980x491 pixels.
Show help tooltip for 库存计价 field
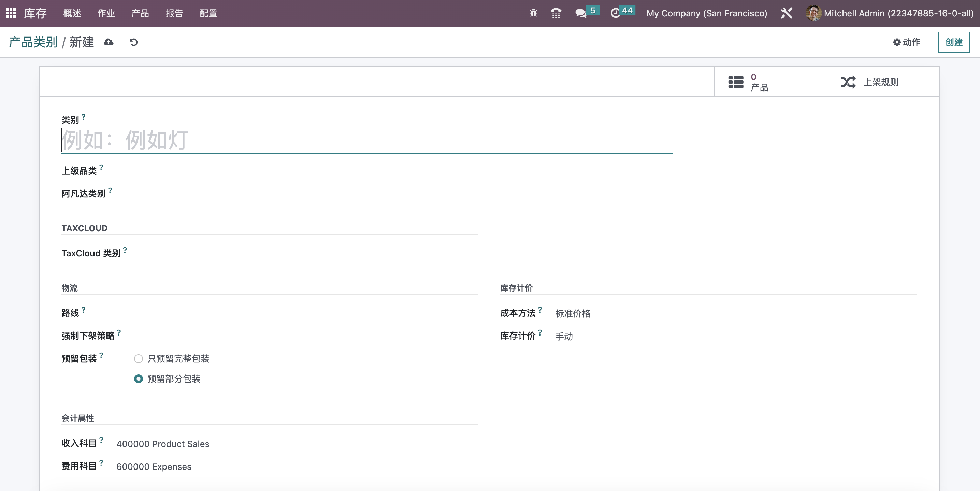click(540, 332)
